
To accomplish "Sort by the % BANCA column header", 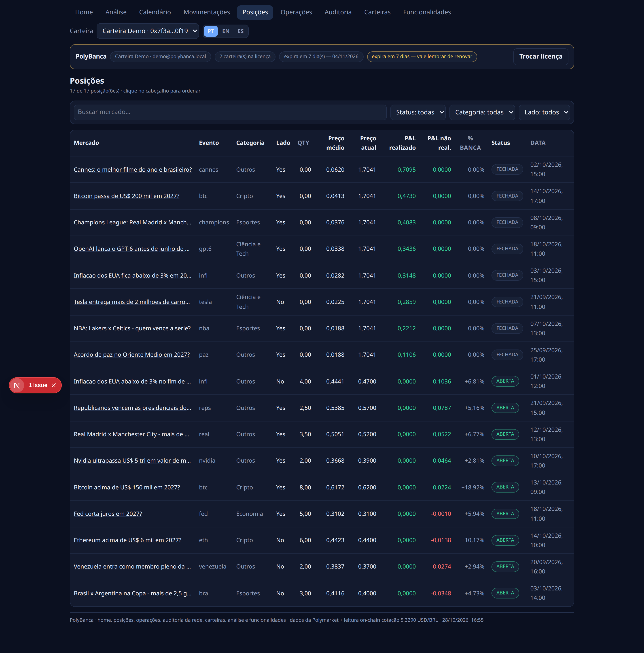I will (470, 143).
